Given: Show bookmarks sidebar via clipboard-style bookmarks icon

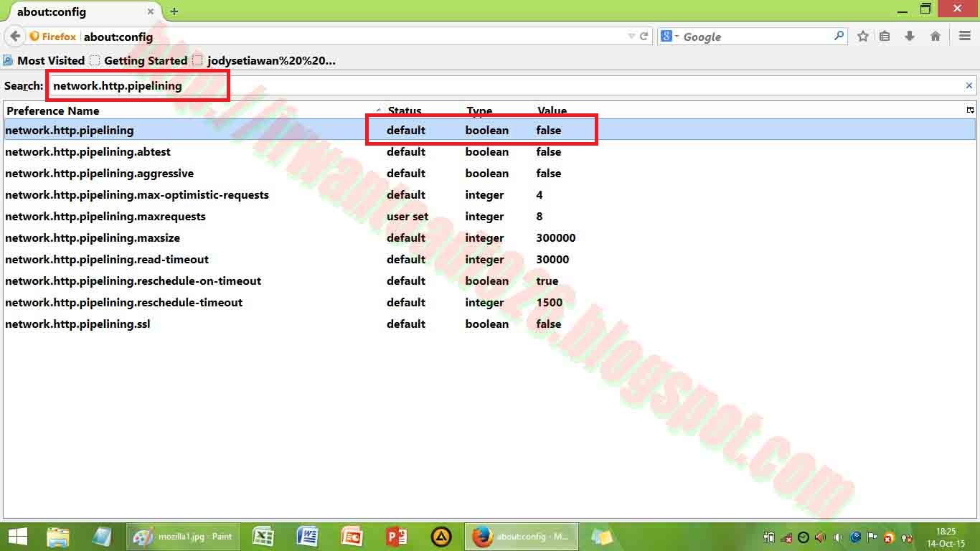Looking at the screenshot, I should 885,36.
